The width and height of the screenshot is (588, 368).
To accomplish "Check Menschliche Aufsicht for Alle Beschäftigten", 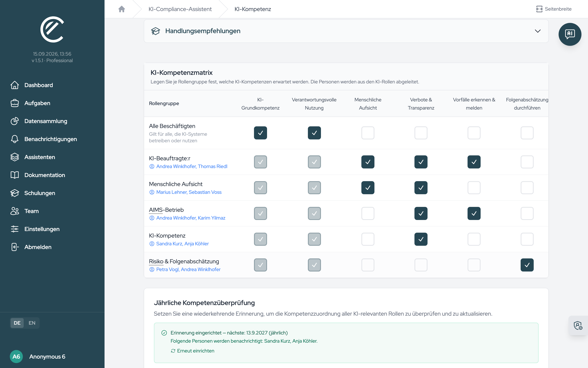I will click(368, 133).
